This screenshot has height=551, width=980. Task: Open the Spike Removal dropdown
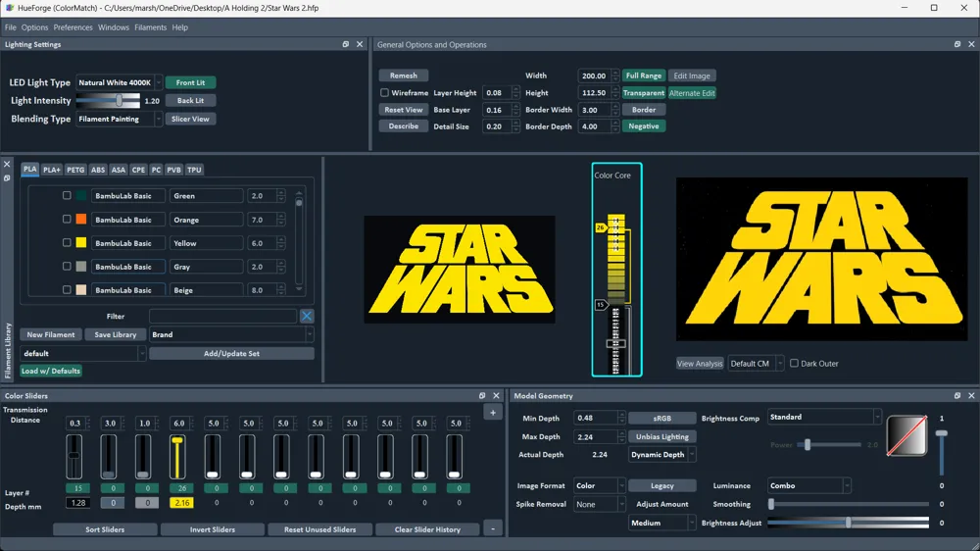[x=599, y=504]
